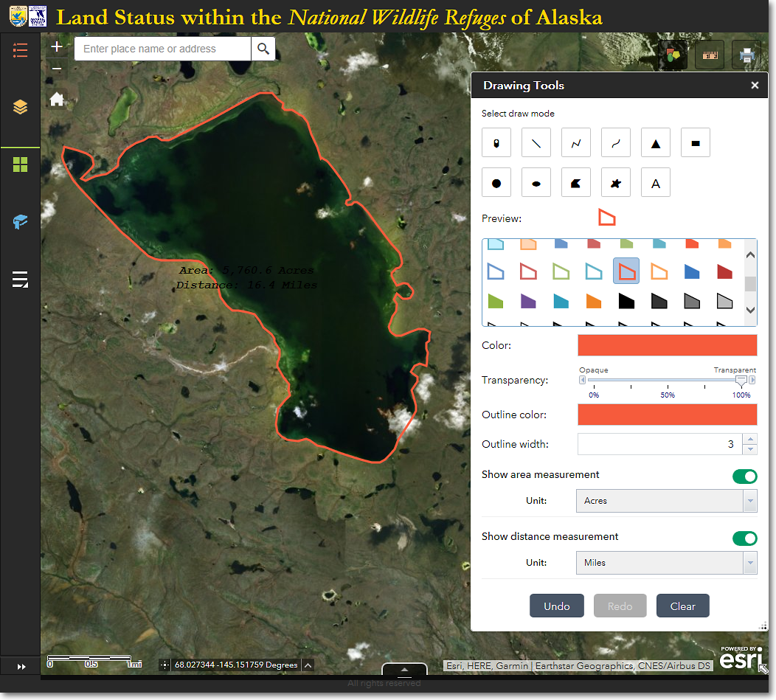
Task: Open the Legend panel in sidebar
Action: pos(20,50)
